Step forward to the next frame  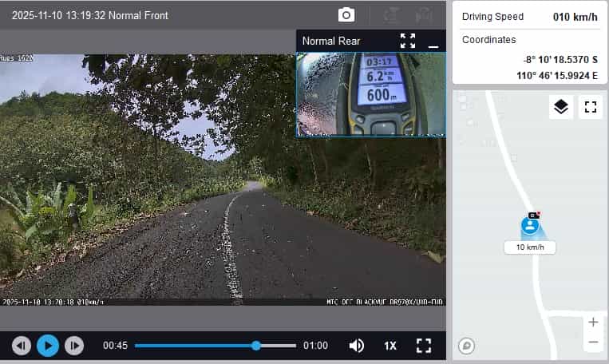(74, 346)
